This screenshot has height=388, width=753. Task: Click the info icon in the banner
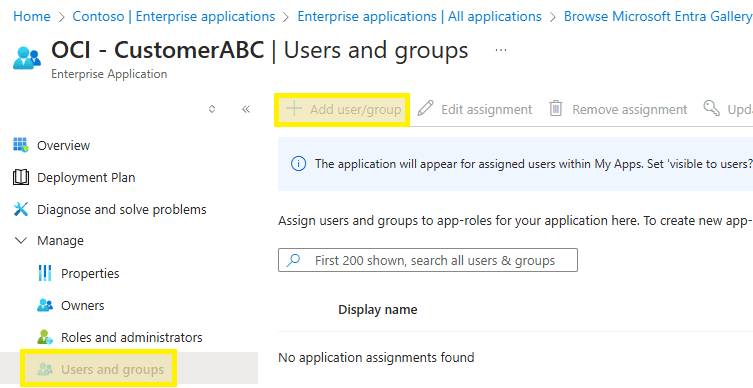(298, 164)
